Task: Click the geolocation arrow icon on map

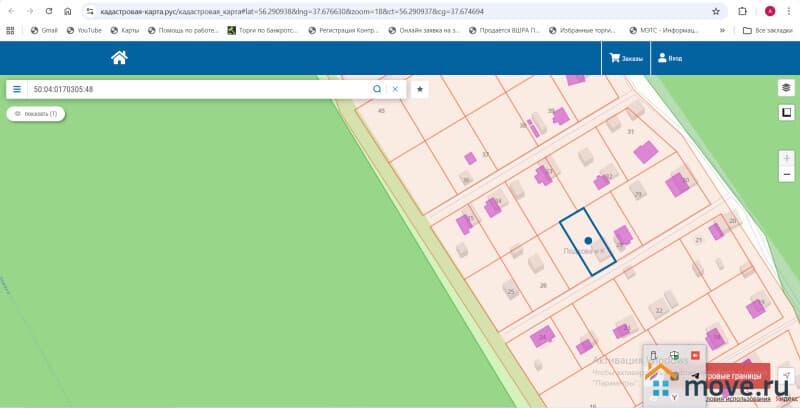Action: [x=787, y=375]
